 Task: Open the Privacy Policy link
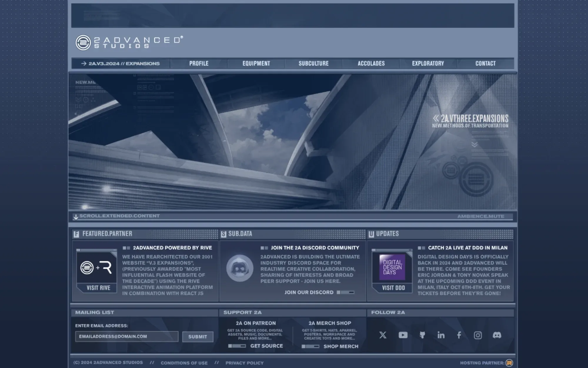tap(244, 363)
